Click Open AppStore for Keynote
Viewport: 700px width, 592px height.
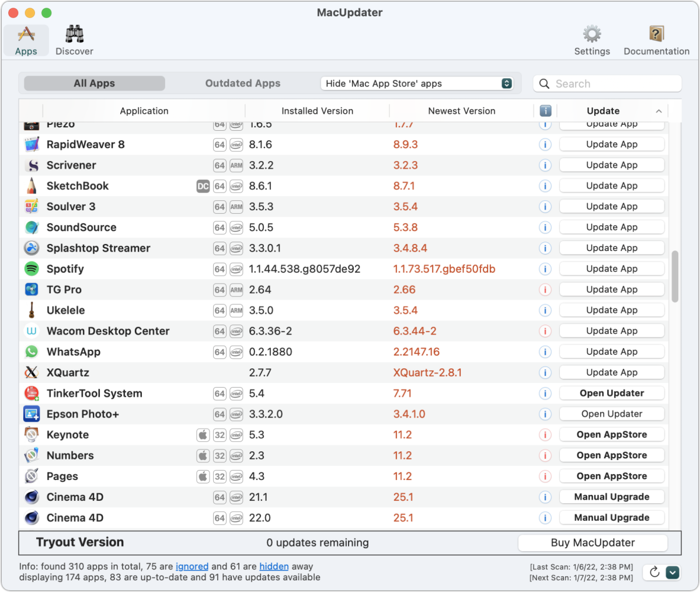(x=611, y=435)
